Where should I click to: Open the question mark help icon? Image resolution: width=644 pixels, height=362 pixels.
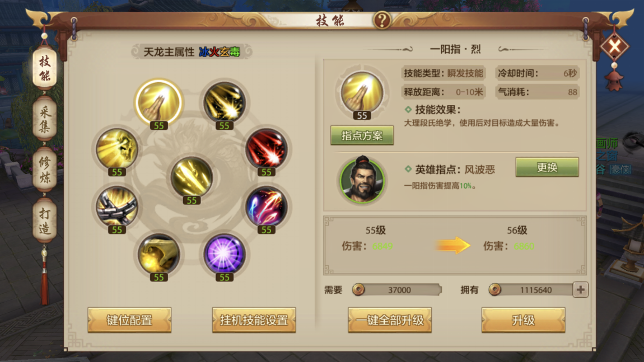[x=381, y=20]
